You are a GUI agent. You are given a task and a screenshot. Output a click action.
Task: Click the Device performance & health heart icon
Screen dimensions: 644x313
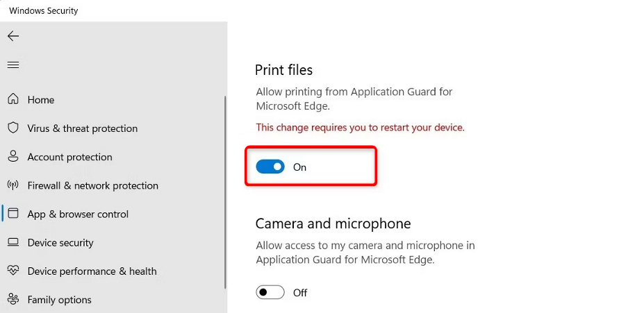coord(13,271)
